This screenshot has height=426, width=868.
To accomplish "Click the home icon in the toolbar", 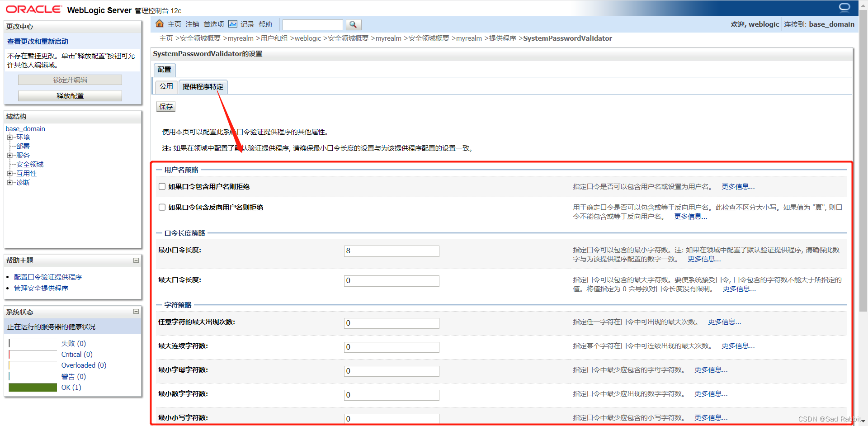I will (160, 24).
